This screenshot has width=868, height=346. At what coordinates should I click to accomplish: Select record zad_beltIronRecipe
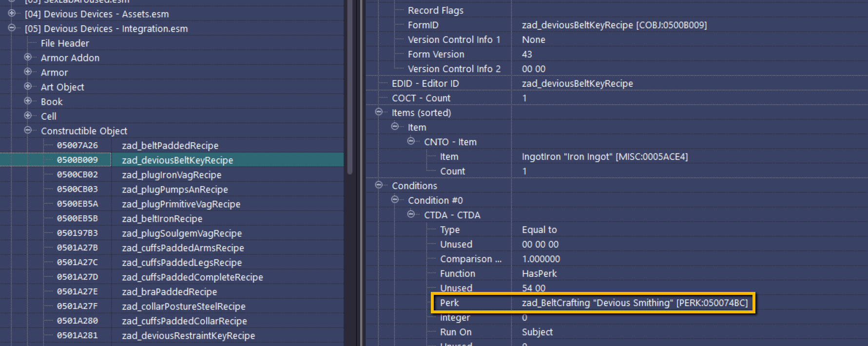162,219
